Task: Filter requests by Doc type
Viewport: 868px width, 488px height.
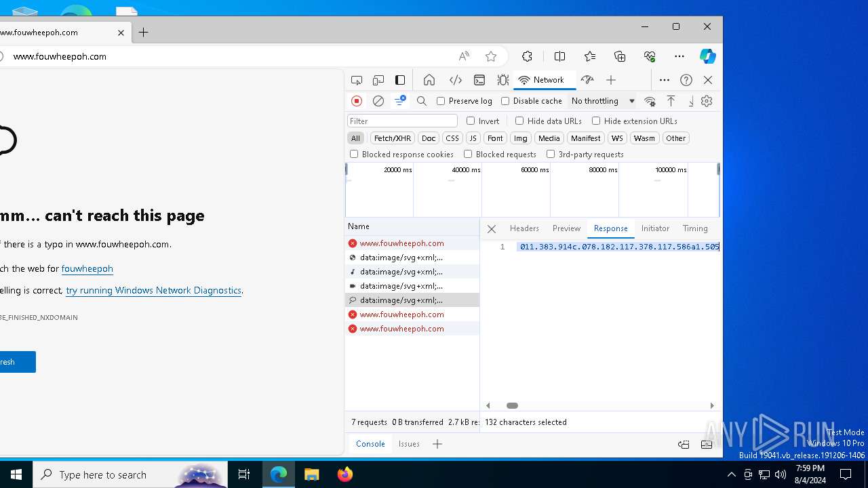Action: click(x=429, y=138)
